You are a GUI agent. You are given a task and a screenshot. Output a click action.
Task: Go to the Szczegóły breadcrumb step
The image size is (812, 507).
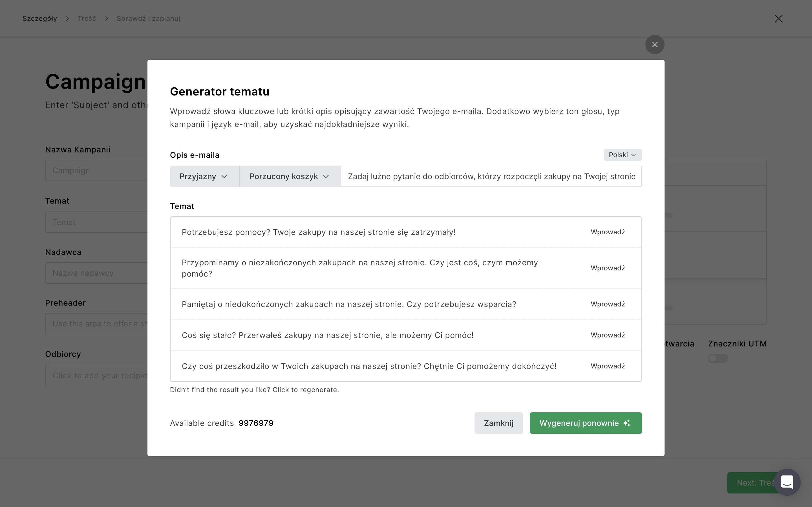[39, 18]
